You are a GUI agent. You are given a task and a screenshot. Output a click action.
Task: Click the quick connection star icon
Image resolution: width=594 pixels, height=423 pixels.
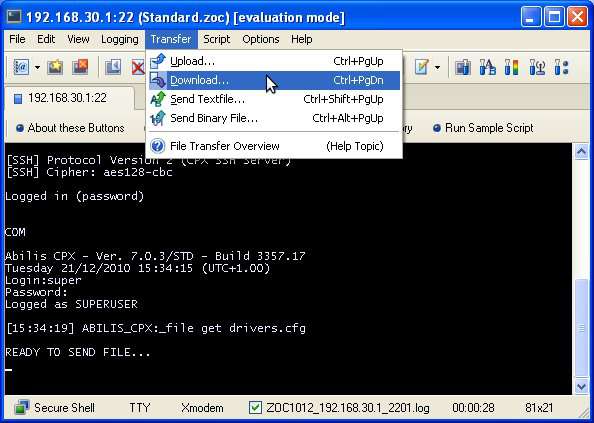pos(55,68)
